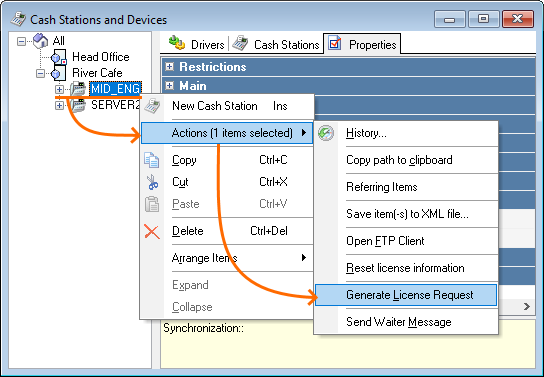544x377 pixels.
Task: Click the Synchronization:: description text
Action: pyautogui.click(x=204, y=328)
